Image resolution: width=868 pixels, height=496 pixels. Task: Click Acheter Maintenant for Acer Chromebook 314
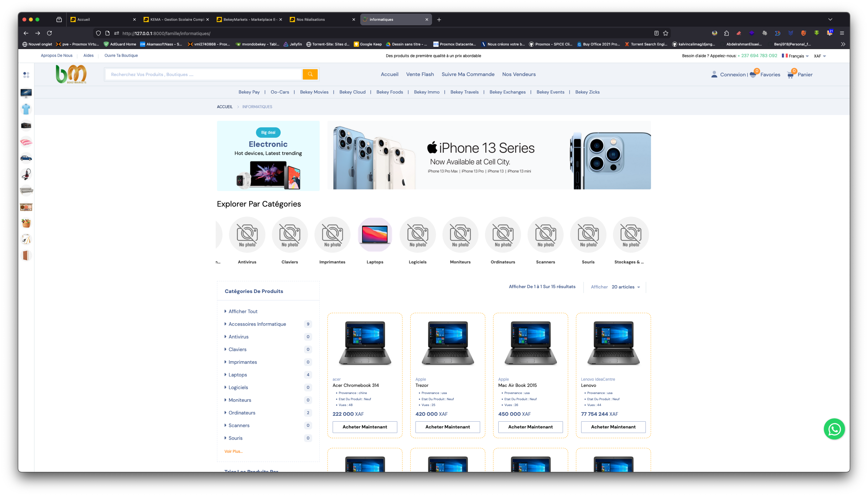(x=364, y=427)
